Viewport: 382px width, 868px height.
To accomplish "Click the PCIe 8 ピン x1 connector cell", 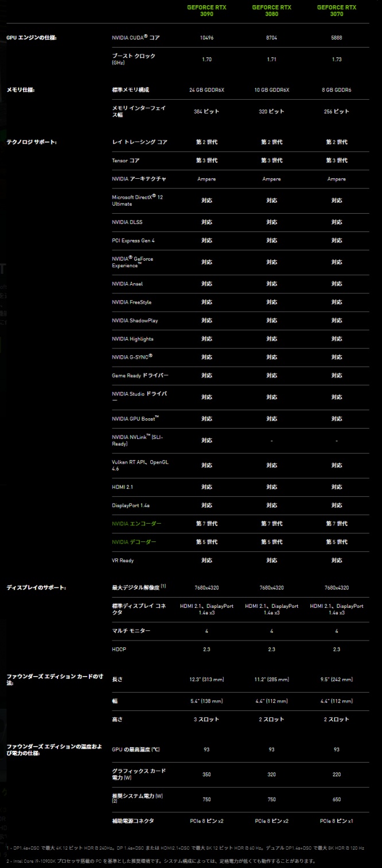I will pyautogui.click(x=336, y=821).
